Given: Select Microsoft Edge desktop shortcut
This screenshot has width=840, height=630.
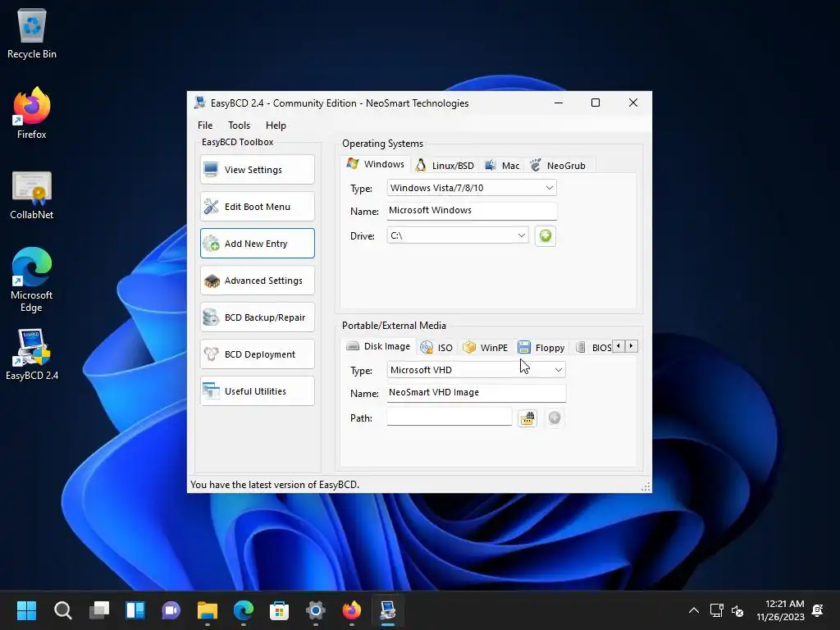Looking at the screenshot, I should [32, 280].
